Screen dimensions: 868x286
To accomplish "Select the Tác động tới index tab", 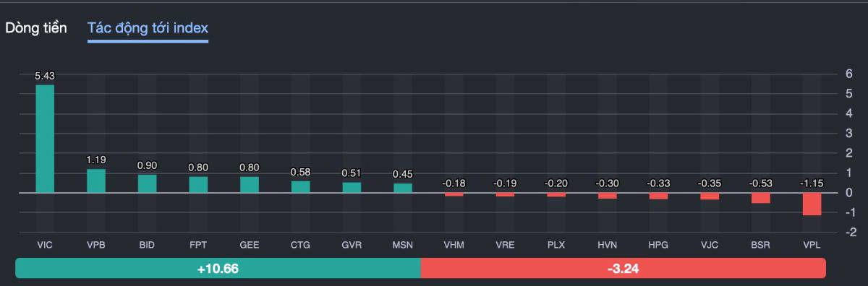I will [148, 28].
